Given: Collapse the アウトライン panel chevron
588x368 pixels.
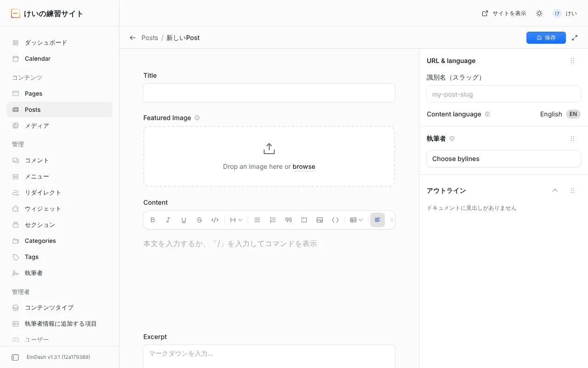Looking at the screenshot, I should point(555,190).
